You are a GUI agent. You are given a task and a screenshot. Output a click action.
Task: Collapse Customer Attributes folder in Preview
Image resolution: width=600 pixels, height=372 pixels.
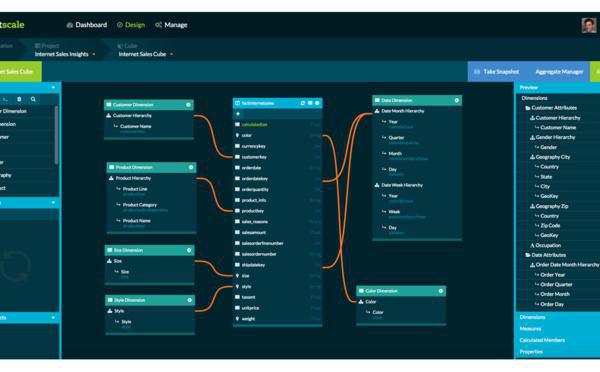click(528, 108)
